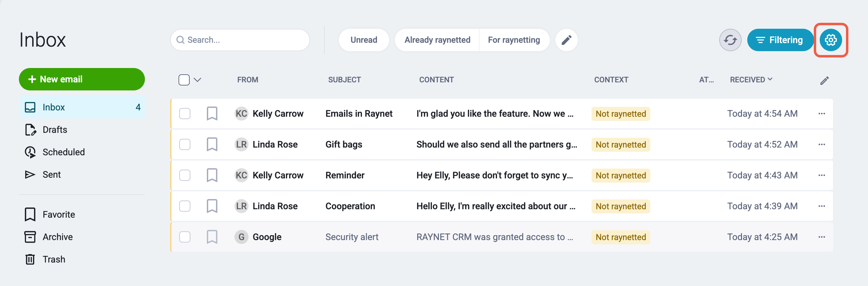Bookmark the Emails in Raynet email
Viewport: 868px width, 286px height.
pos(212,114)
